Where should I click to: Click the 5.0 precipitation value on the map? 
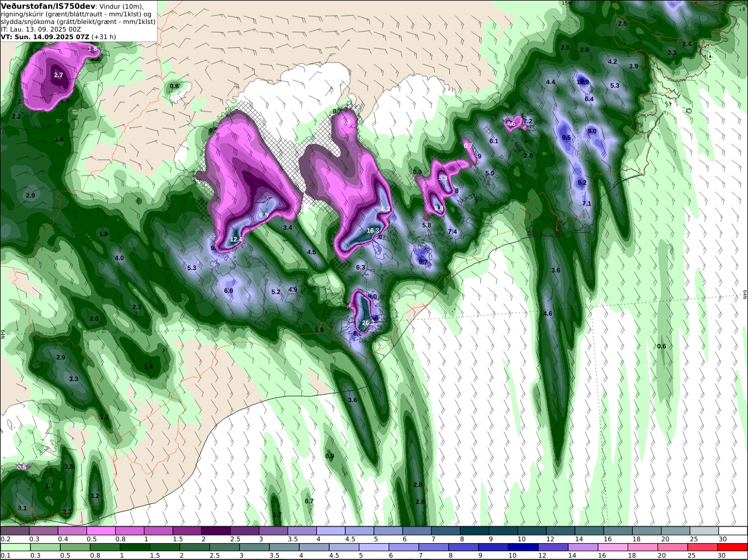coord(490,174)
